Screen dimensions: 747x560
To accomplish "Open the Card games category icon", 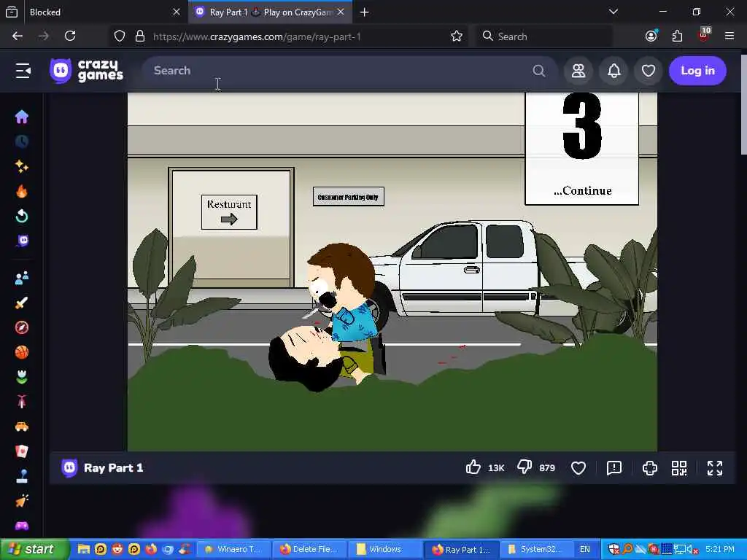I will tap(21, 451).
